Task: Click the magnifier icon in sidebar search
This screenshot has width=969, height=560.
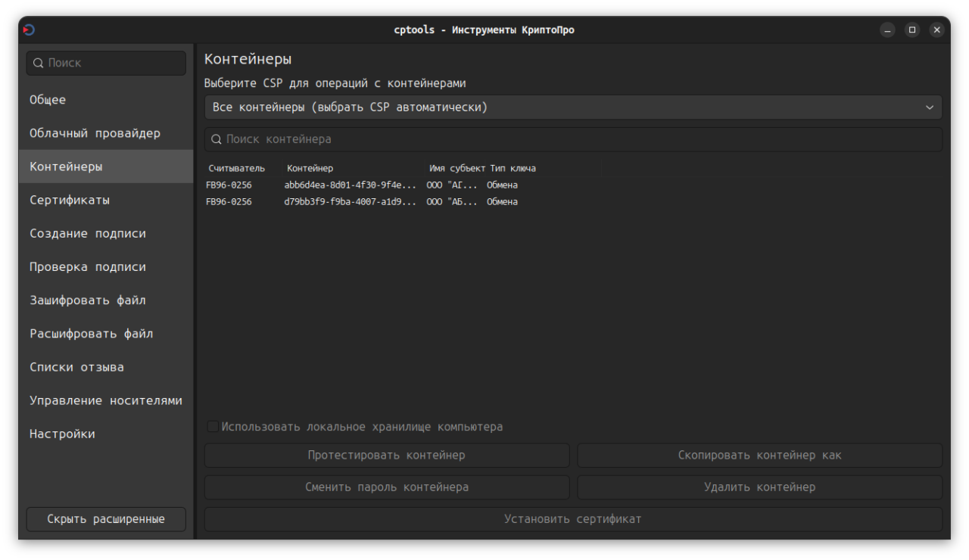Action: (39, 64)
